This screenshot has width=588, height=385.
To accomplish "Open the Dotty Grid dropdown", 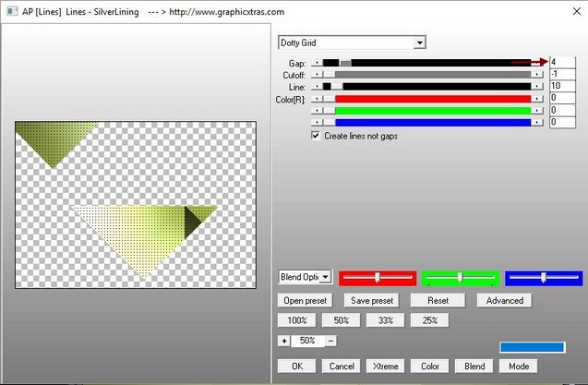I will pos(419,42).
